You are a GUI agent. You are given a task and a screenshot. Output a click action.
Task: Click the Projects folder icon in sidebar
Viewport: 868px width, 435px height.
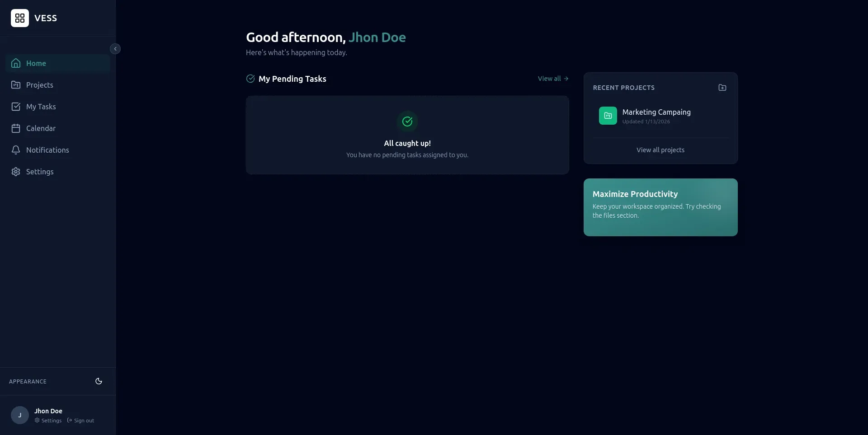coord(16,85)
